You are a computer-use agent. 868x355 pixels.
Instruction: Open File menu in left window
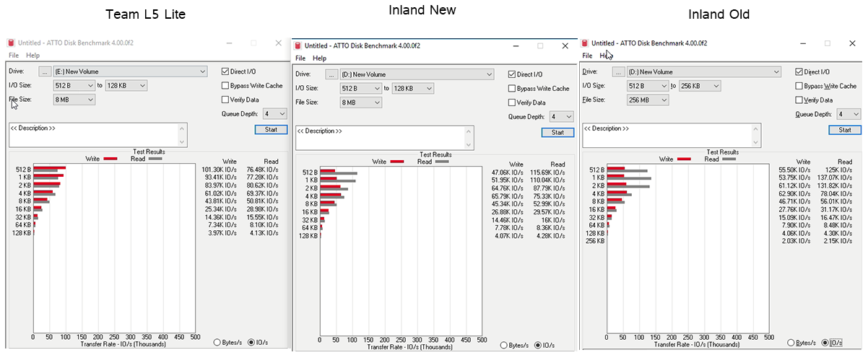tap(14, 56)
